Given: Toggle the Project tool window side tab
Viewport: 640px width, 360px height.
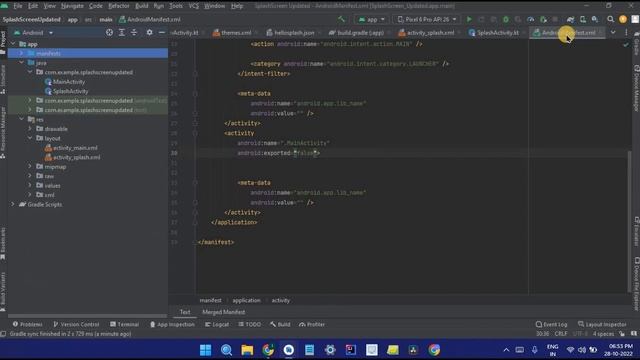Looking at the screenshot, I should 3,42.
